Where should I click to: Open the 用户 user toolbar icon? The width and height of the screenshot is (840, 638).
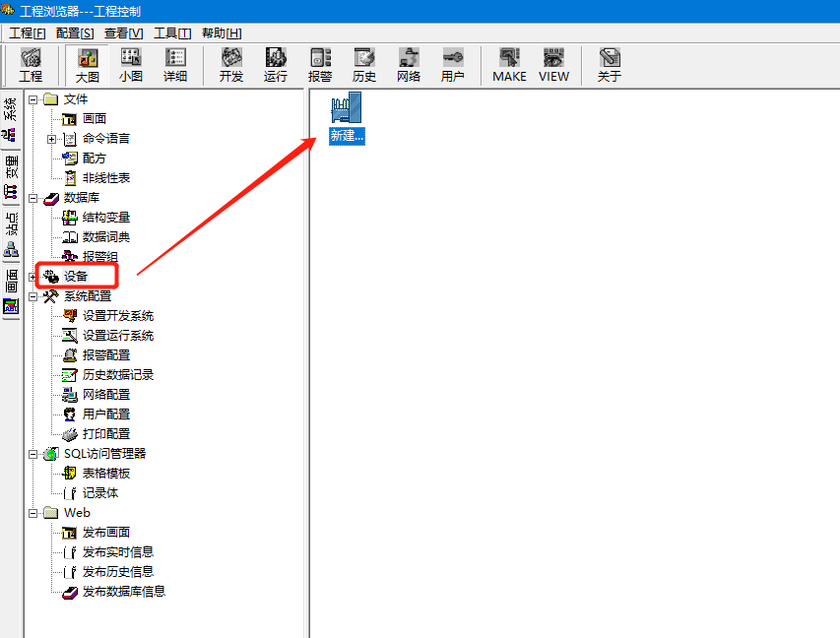(453, 65)
